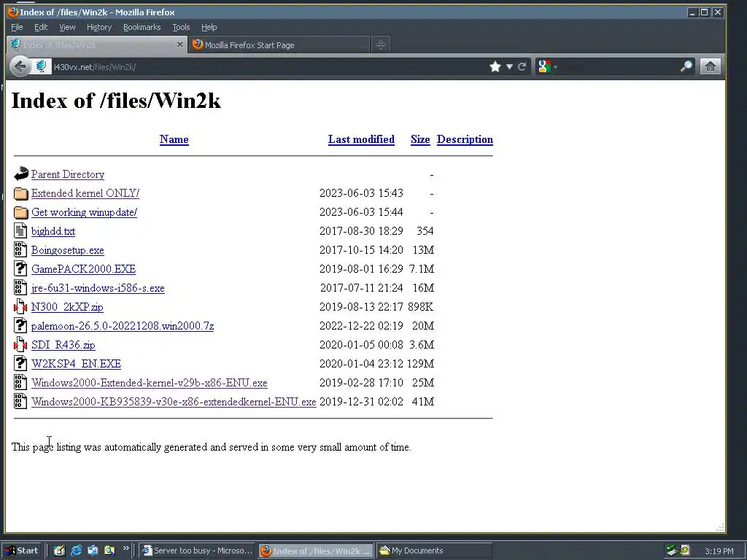The height and width of the screenshot is (560, 747).
Task: Close the Index of /files/Win2k tab
Action: pyautogui.click(x=179, y=44)
